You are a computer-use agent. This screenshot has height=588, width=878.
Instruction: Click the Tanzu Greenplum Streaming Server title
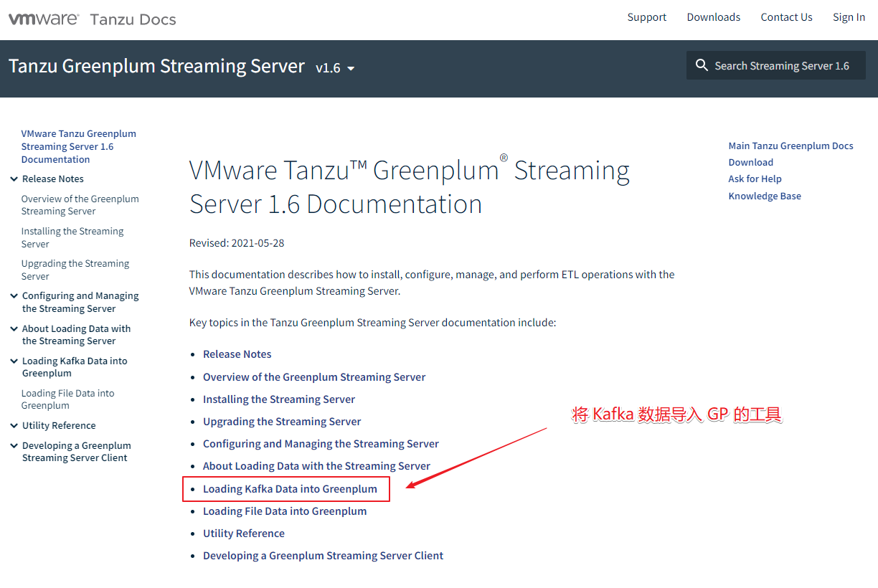(156, 66)
